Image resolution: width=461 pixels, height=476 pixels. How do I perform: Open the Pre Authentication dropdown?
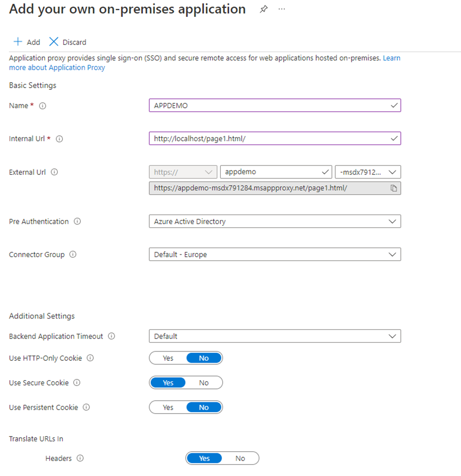coord(275,221)
